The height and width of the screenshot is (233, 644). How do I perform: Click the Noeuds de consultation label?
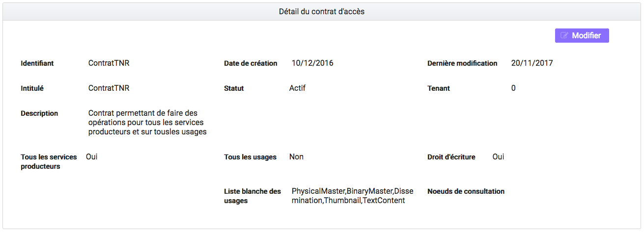click(x=466, y=191)
